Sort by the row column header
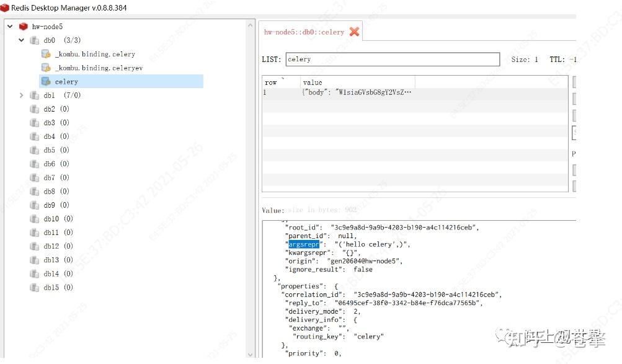Viewport: 622px width, 364px height. pos(281,82)
